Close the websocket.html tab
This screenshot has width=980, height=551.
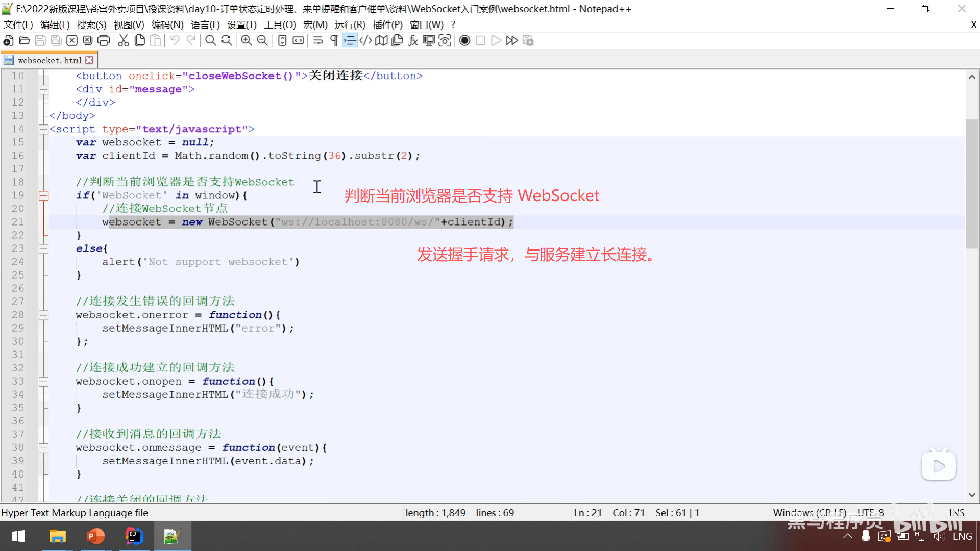pos(89,60)
